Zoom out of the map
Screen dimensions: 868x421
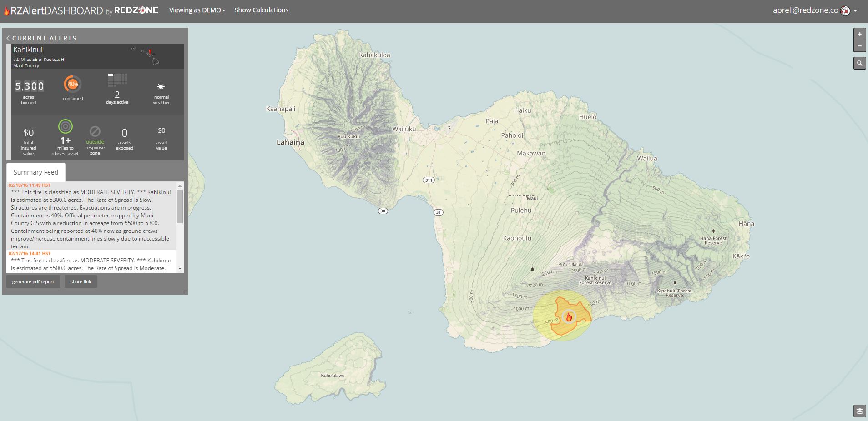[859, 46]
